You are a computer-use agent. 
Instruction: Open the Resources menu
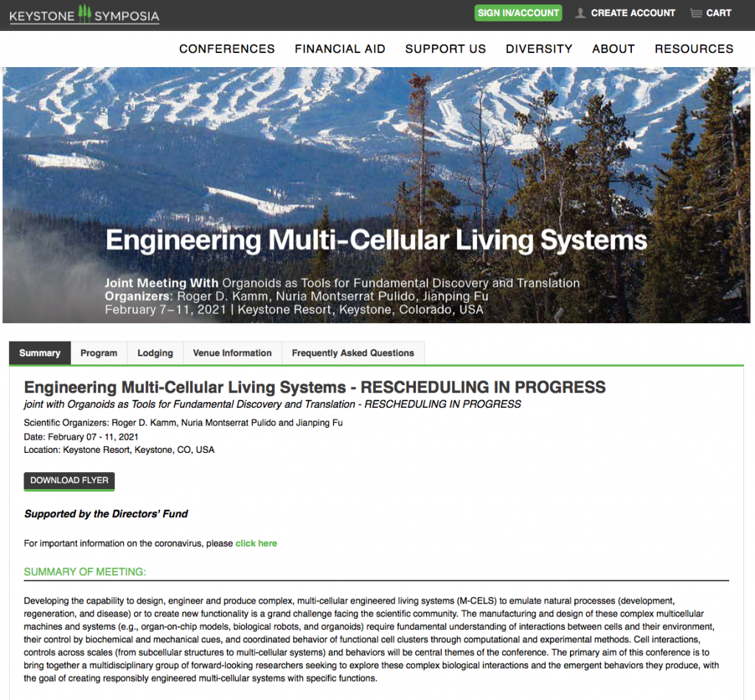coord(694,49)
